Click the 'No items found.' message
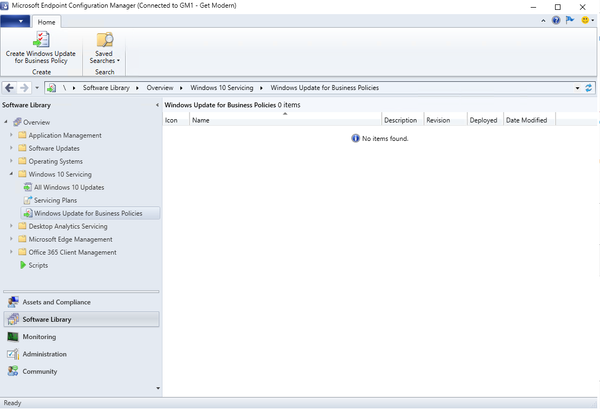Screen dimensions: 600x409 point(385,139)
